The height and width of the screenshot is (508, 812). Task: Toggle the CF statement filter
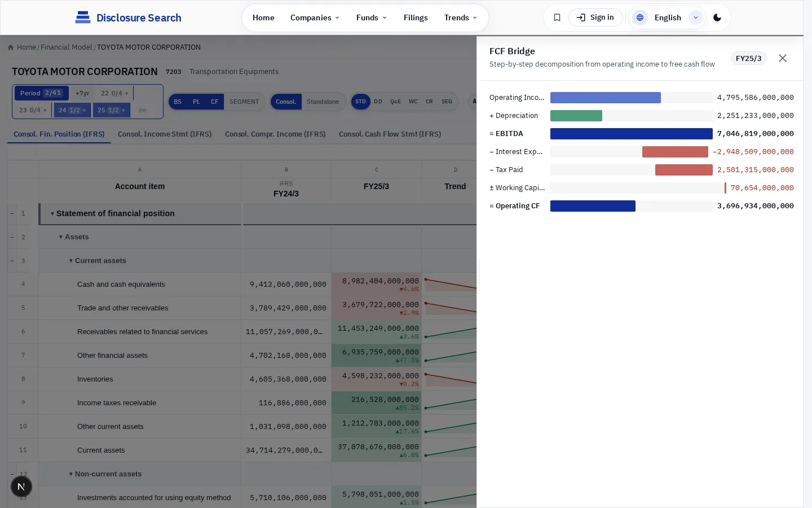click(x=214, y=102)
